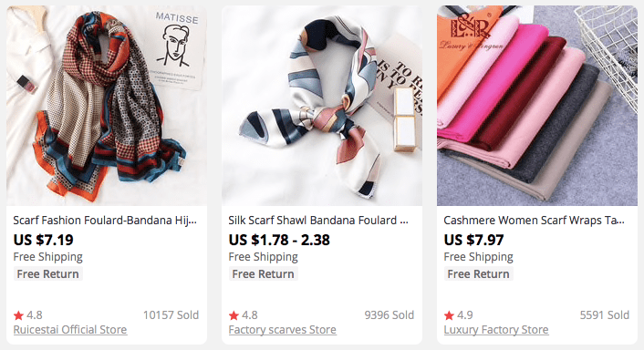Open the stacked cashmere scarves product image
The height and width of the screenshot is (350, 644).
tap(537, 106)
